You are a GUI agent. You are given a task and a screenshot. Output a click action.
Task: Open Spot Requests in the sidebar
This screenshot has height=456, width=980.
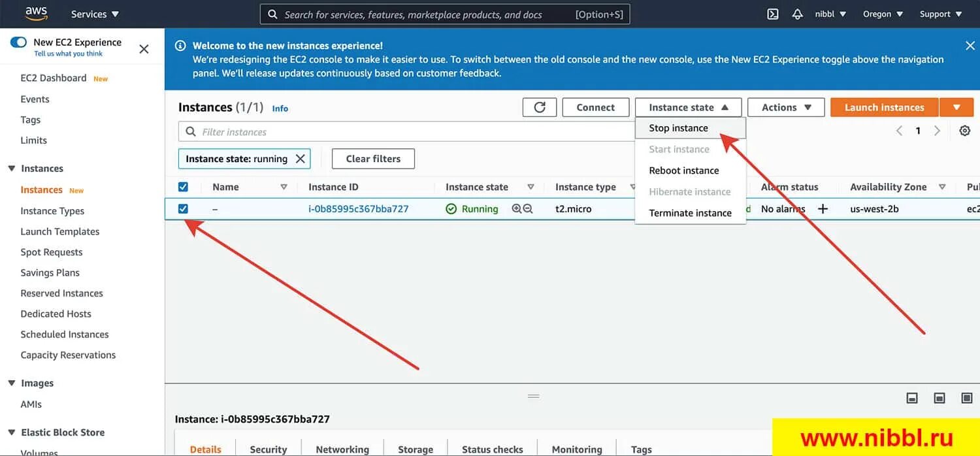pyautogui.click(x=52, y=252)
